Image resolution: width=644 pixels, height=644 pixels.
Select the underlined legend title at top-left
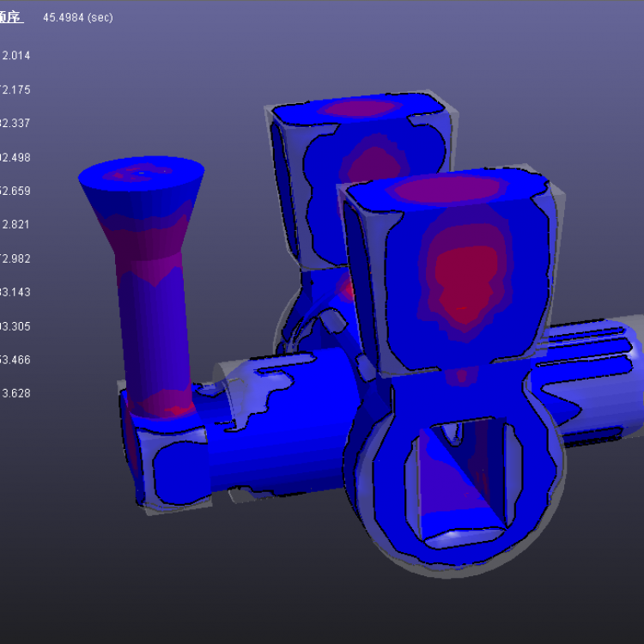tap(11, 17)
